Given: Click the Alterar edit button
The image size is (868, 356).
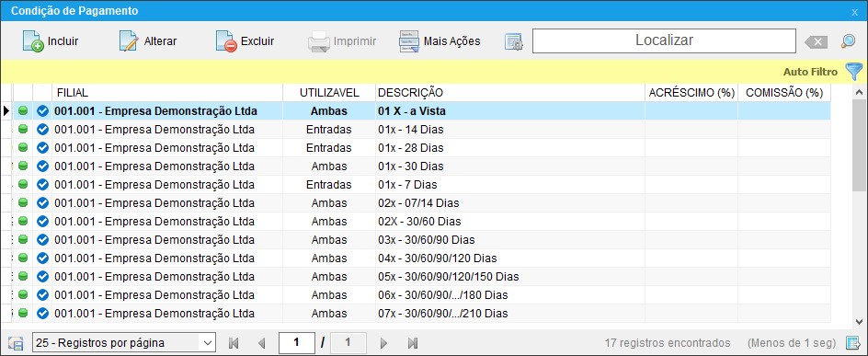Looking at the screenshot, I should 148,41.
